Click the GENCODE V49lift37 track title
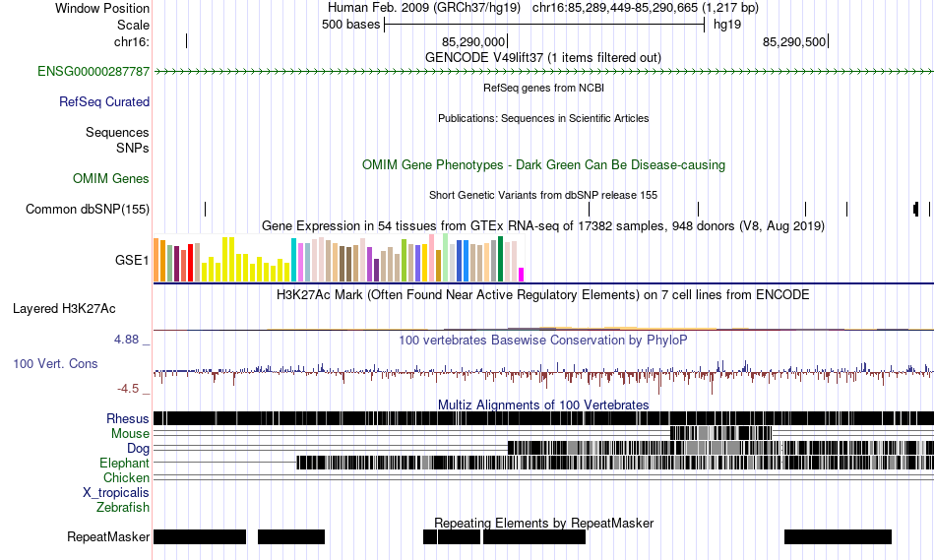This screenshot has width=935, height=560. pyautogui.click(x=543, y=58)
